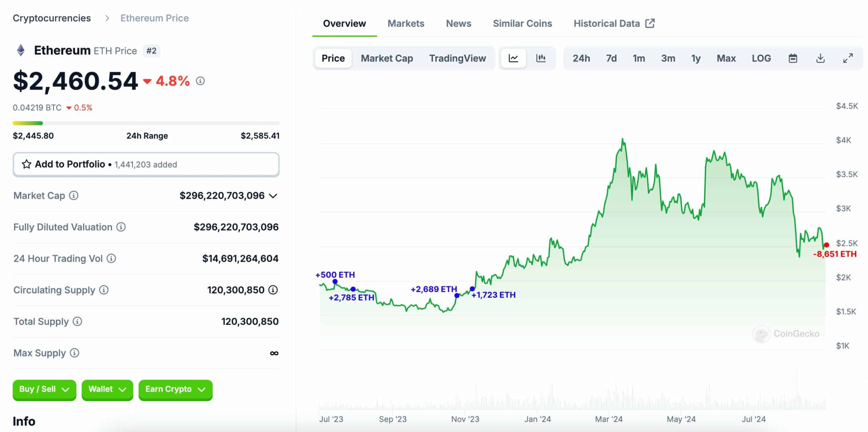Toggle LOG scale on the chart

pyautogui.click(x=761, y=58)
